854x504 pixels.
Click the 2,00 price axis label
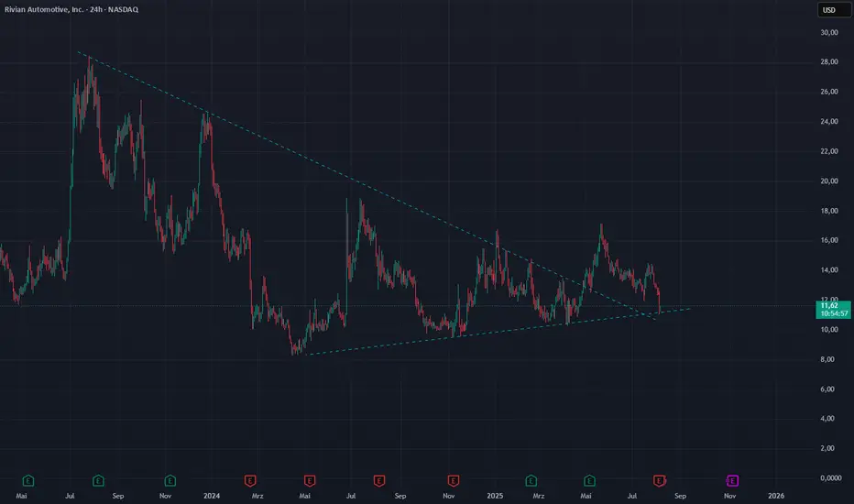827,448
